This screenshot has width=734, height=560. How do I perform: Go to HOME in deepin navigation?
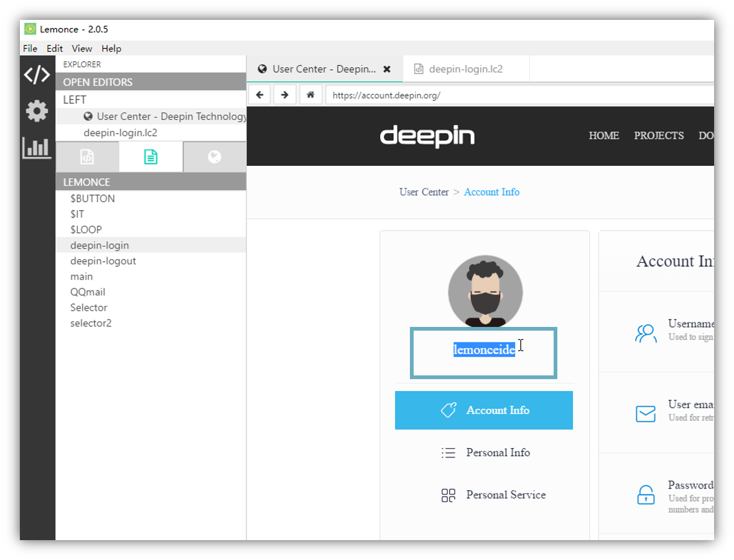coord(604,135)
